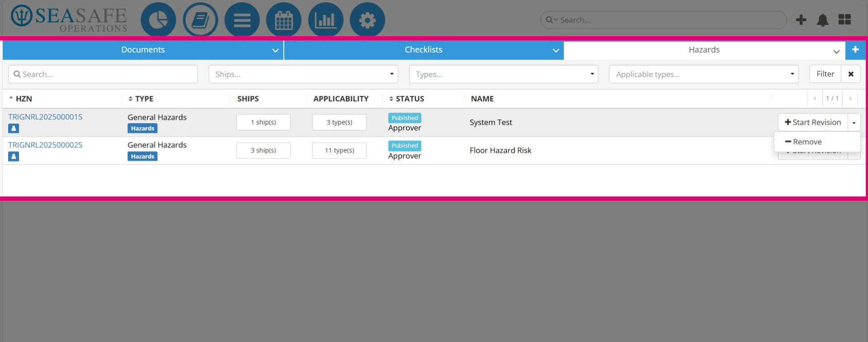Open the Applicable types dropdown
The height and width of the screenshot is (342, 868).
pyautogui.click(x=704, y=74)
